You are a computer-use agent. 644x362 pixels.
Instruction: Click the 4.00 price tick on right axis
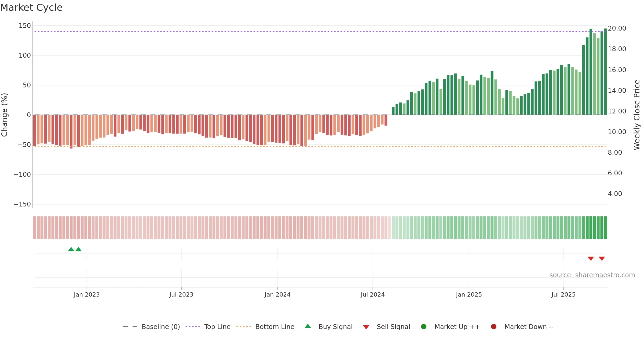point(615,194)
